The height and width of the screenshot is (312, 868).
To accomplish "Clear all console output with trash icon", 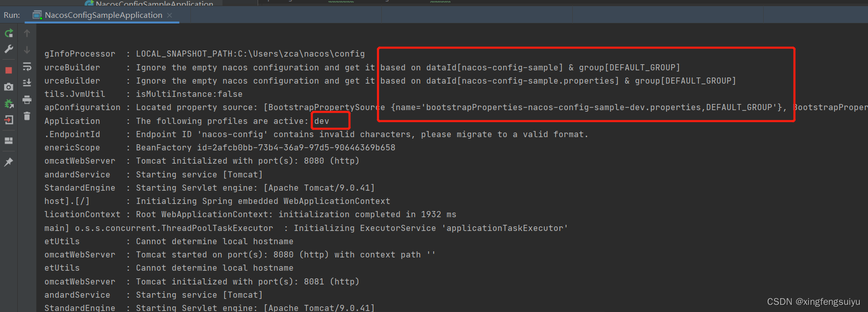I will click(27, 116).
